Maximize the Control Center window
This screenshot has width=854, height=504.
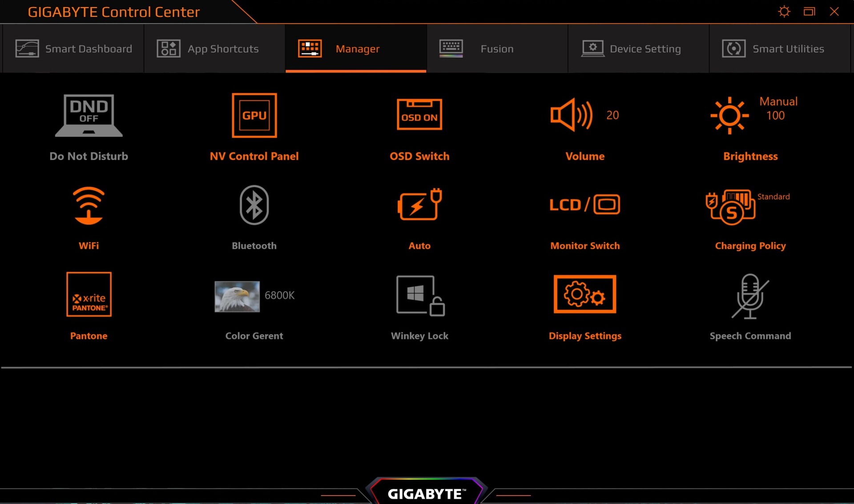(x=809, y=12)
